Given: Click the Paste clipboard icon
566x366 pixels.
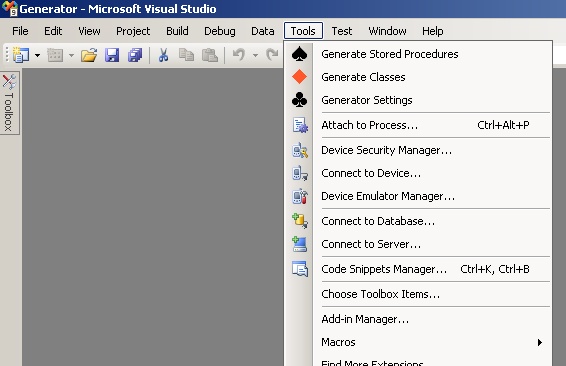Looking at the screenshot, I should tap(209, 55).
